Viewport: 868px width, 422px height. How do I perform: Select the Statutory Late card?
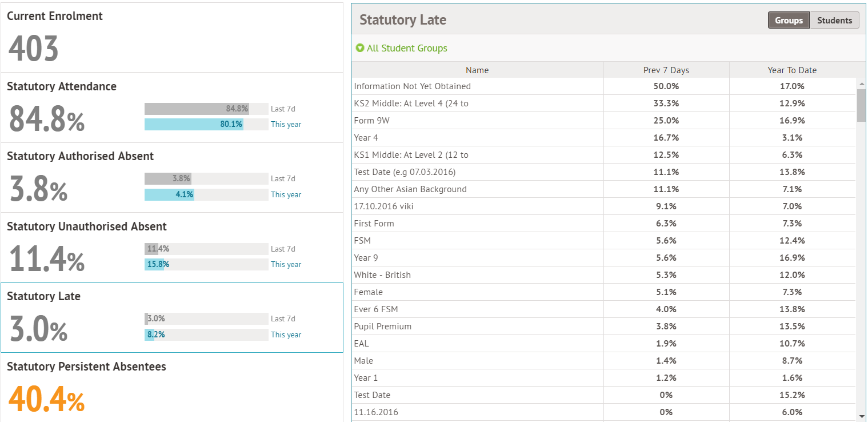[172, 317]
